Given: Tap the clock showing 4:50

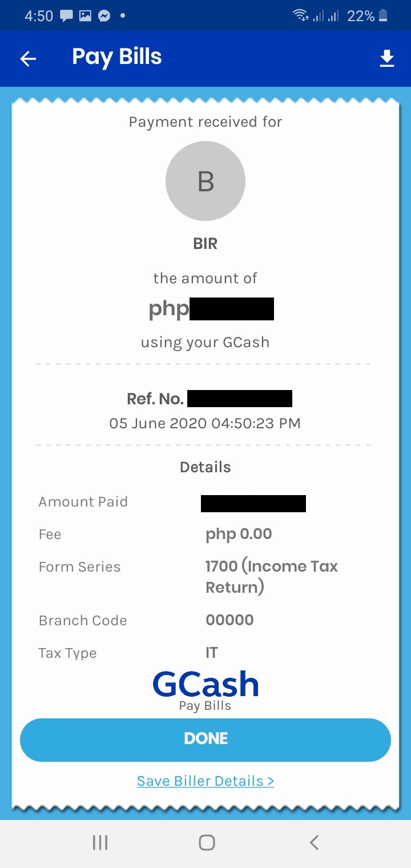Looking at the screenshot, I should [38, 16].
